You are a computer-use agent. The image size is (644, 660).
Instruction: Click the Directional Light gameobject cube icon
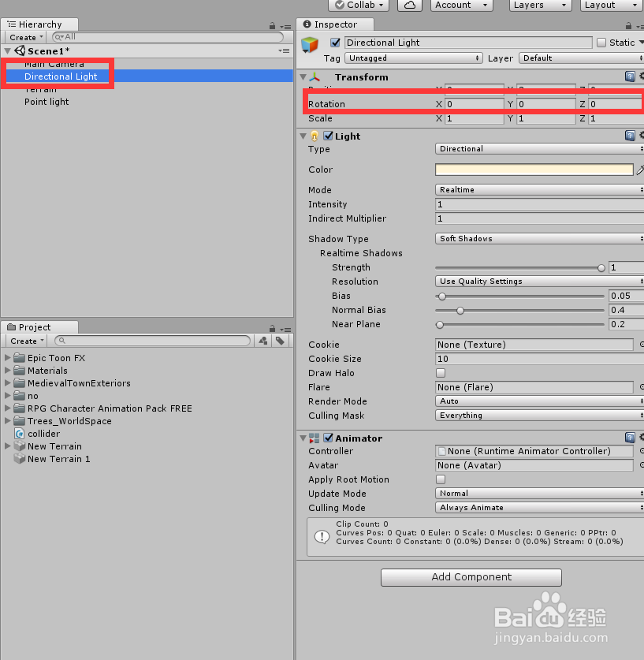309,43
